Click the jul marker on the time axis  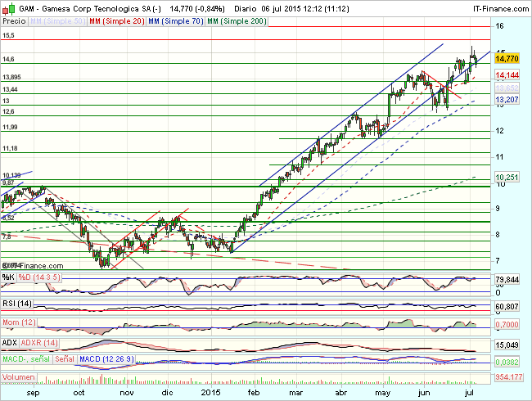pos(469,393)
